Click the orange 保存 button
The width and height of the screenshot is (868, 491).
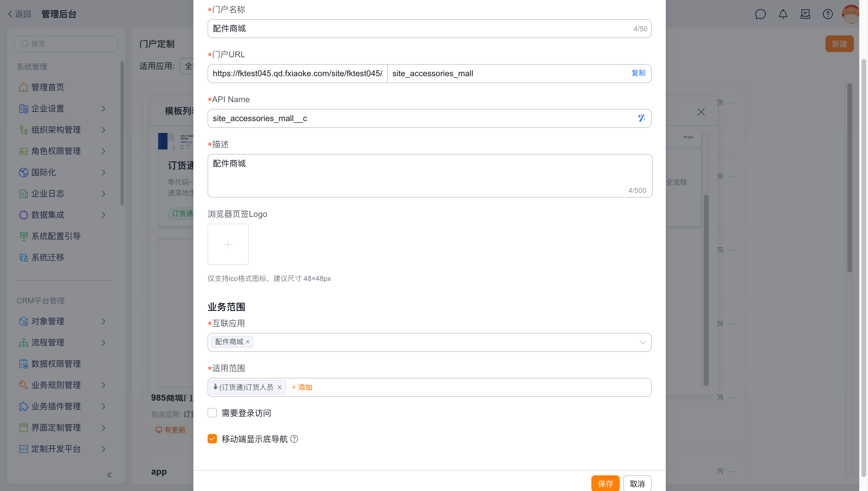tap(605, 484)
